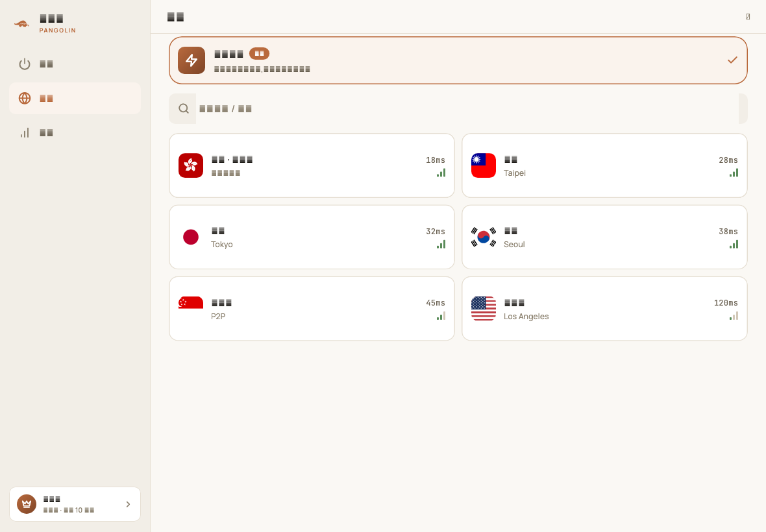Screen dimensions: 766x532
Task: Click the lightning bolt smart-connect icon
Action: click(191, 60)
